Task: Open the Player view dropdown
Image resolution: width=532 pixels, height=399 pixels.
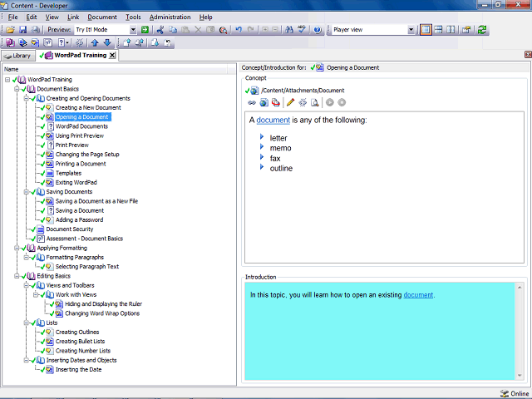Action: coord(411,30)
